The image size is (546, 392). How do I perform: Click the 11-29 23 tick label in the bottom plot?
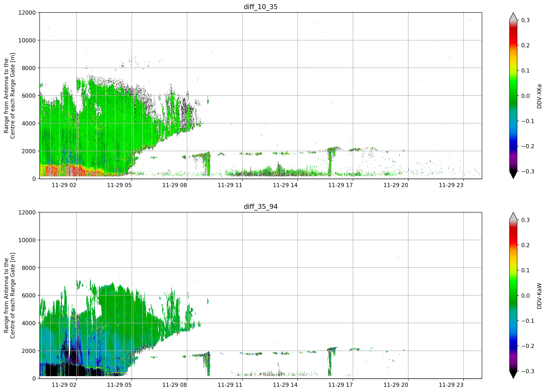pyautogui.click(x=451, y=385)
